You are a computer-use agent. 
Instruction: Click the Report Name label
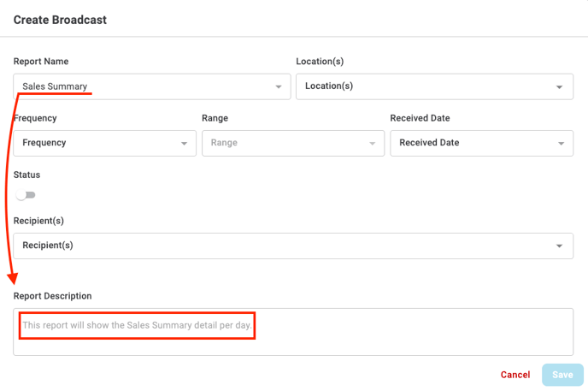(41, 62)
